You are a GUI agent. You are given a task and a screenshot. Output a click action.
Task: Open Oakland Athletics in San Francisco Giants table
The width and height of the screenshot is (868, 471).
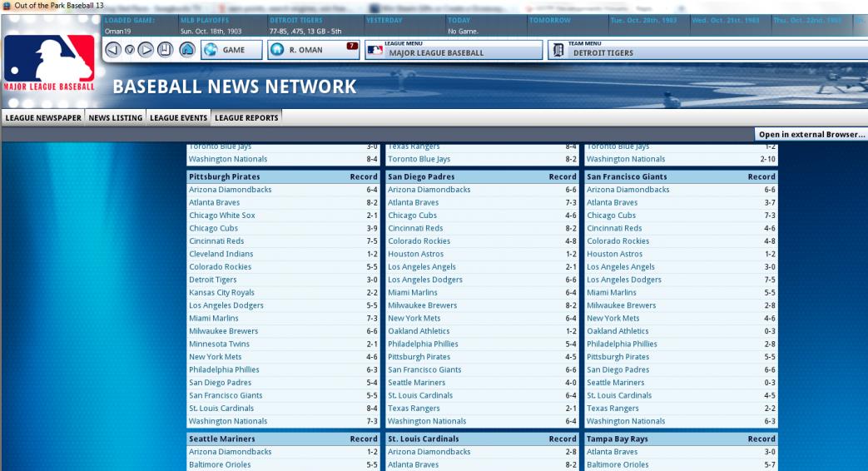point(618,331)
